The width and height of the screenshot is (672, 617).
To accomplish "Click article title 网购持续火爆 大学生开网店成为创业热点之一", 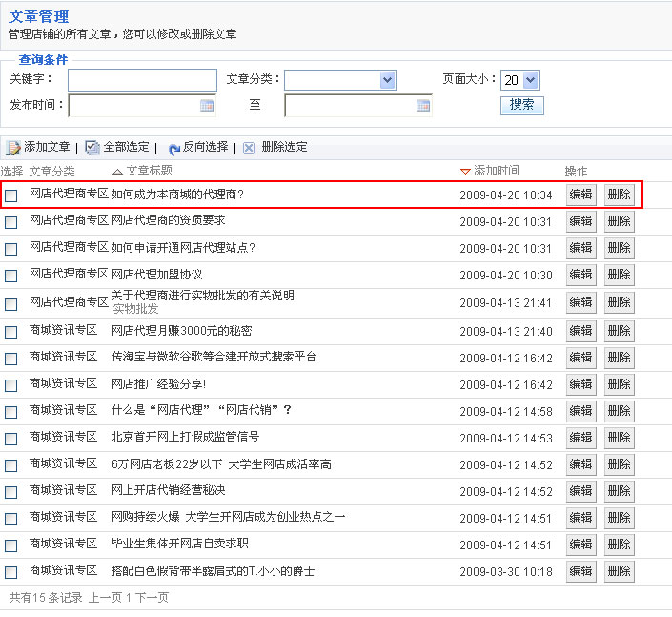I will [x=228, y=517].
